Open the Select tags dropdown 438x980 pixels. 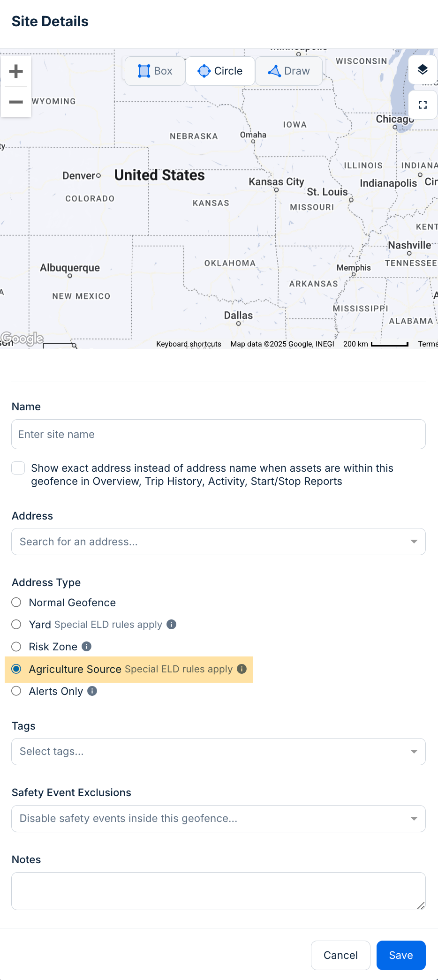414,752
